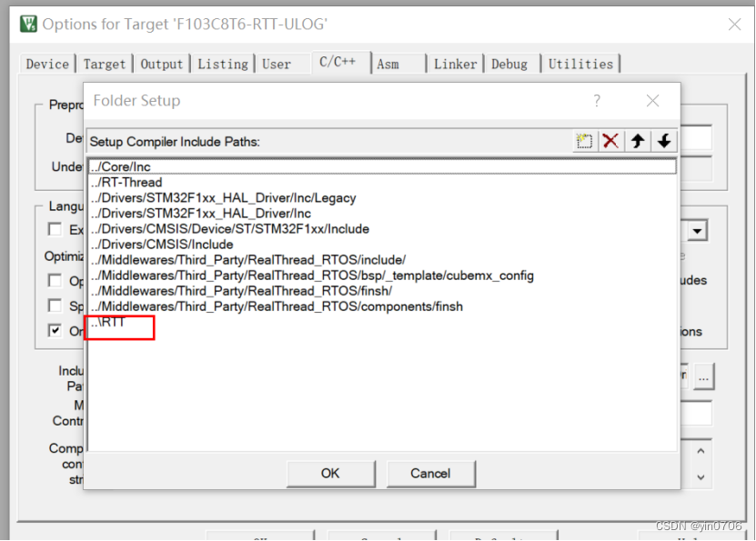Image resolution: width=756 pixels, height=541 pixels.
Task: Delete the selected include path with red X
Action: coord(610,141)
